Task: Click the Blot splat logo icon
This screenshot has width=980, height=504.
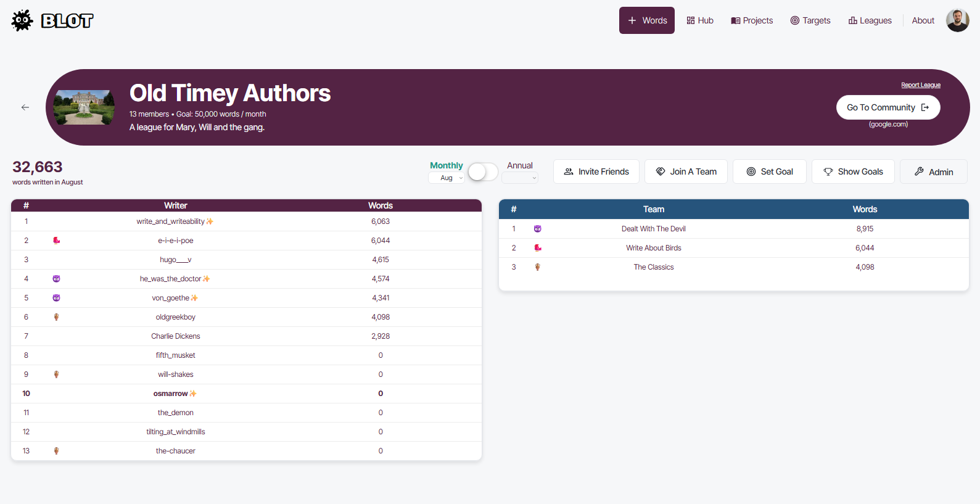Action: pyautogui.click(x=22, y=20)
